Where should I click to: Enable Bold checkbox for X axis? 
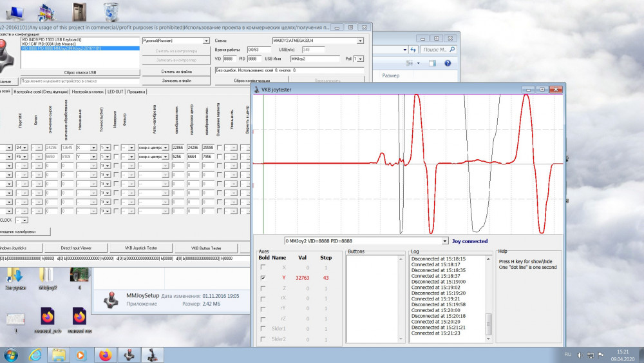[262, 267]
